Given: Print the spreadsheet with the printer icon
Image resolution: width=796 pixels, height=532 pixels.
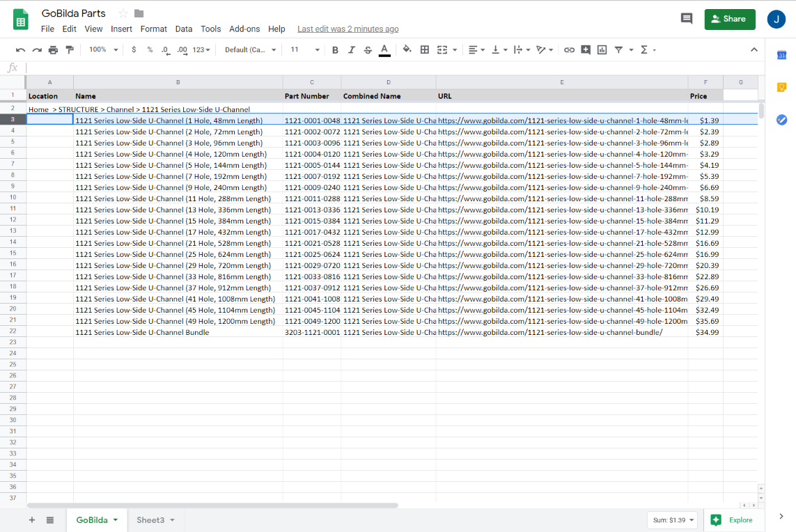Looking at the screenshot, I should pyautogui.click(x=54, y=49).
